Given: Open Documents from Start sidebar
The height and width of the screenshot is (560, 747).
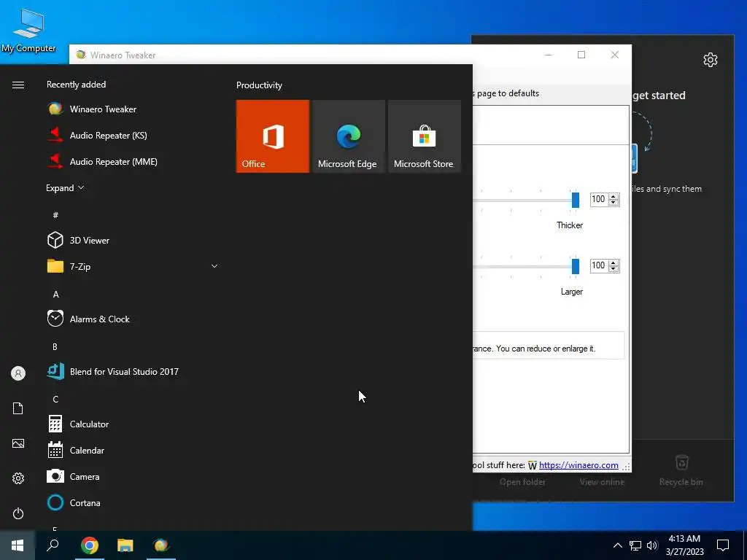Looking at the screenshot, I should [x=18, y=408].
